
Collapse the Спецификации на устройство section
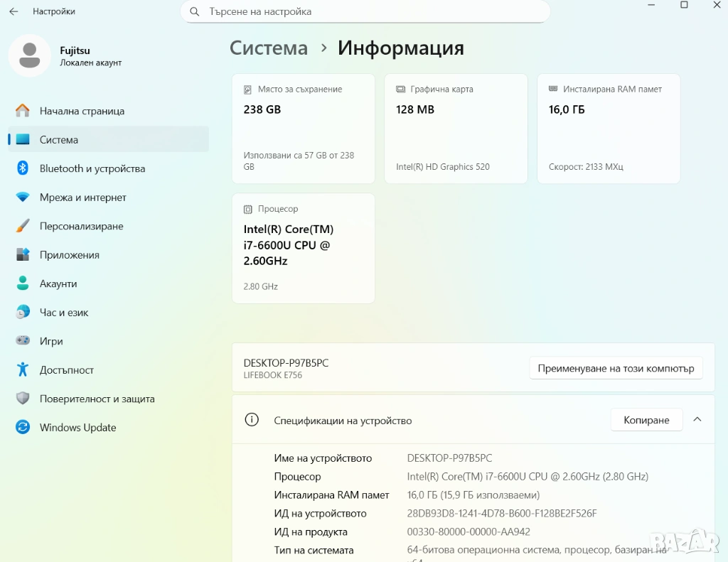(697, 420)
